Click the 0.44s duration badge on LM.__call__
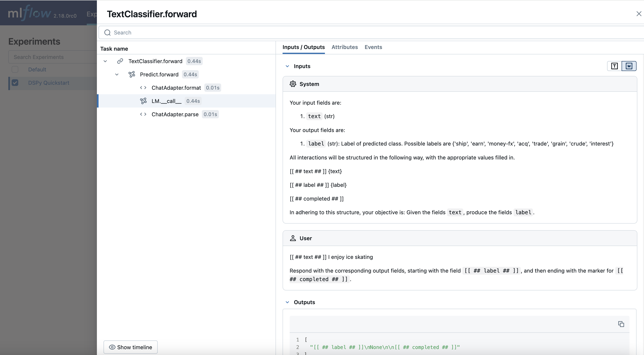The width and height of the screenshot is (644, 355). tap(193, 101)
